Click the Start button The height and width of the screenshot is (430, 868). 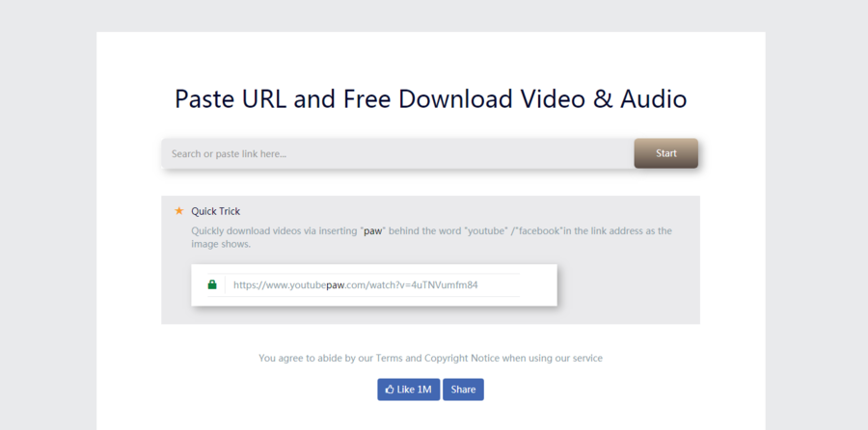665,153
